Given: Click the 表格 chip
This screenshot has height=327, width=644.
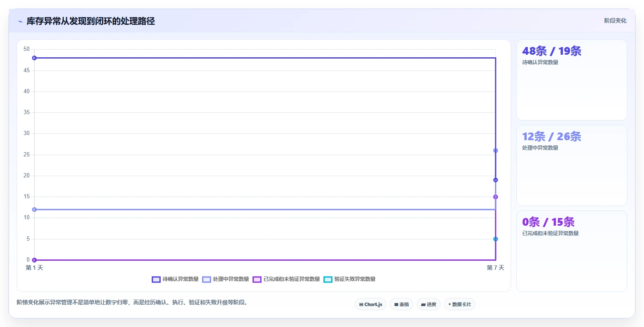Looking at the screenshot, I should click(401, 304).
